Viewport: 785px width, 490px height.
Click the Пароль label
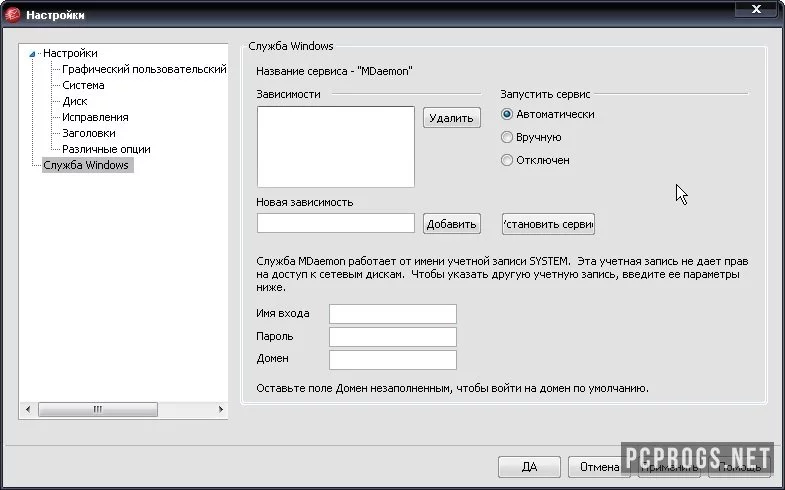click(x=274, y=336)
